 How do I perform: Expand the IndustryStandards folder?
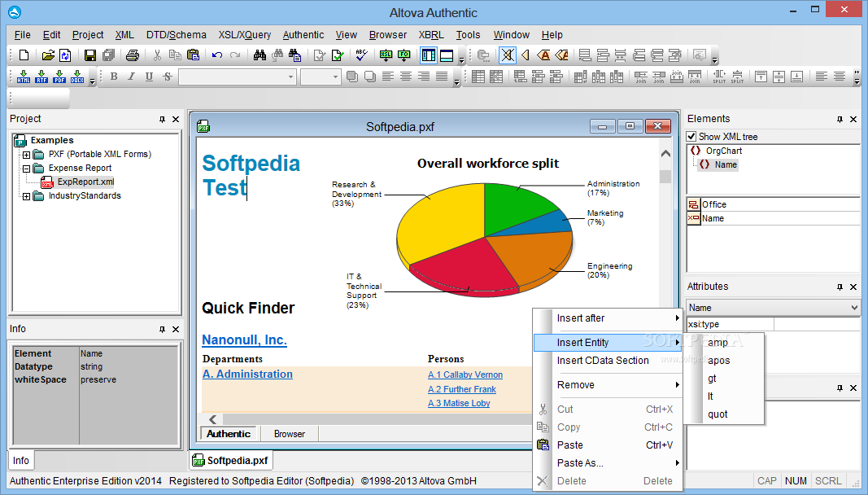coord(26,196)
